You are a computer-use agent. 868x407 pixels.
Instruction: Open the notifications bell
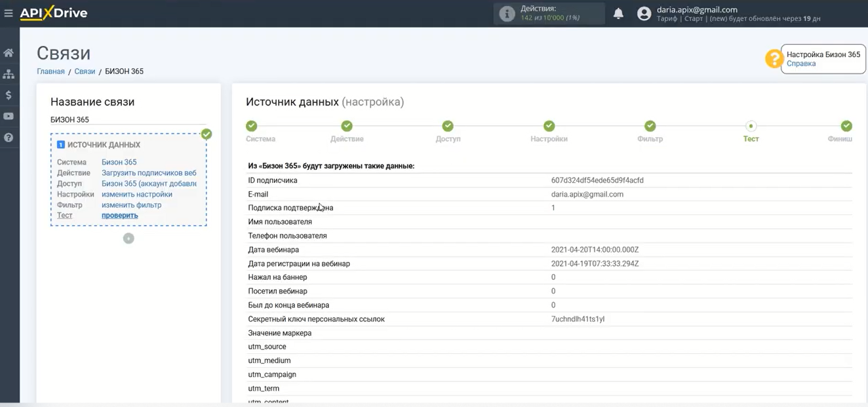[618, 14]
